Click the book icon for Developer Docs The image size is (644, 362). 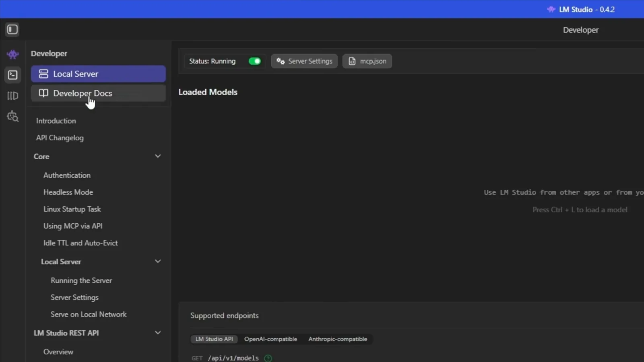point(43,93)
